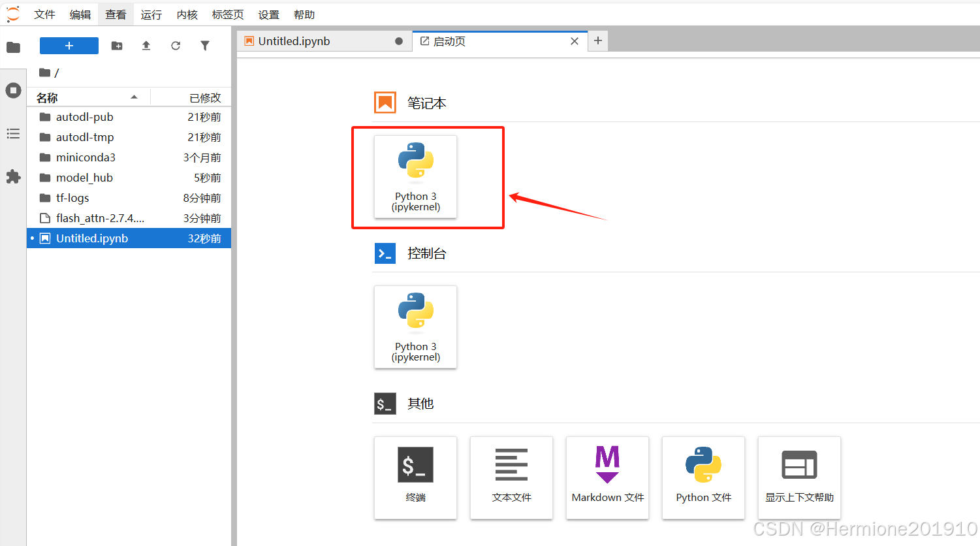Create a new Markdown 文件

(607, 477)
